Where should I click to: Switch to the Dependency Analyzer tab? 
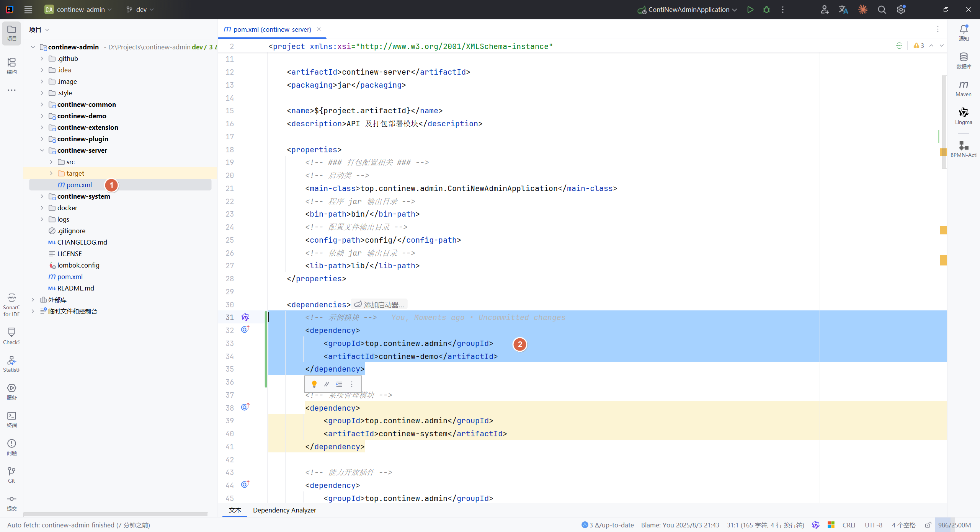(x=284, y=510)
